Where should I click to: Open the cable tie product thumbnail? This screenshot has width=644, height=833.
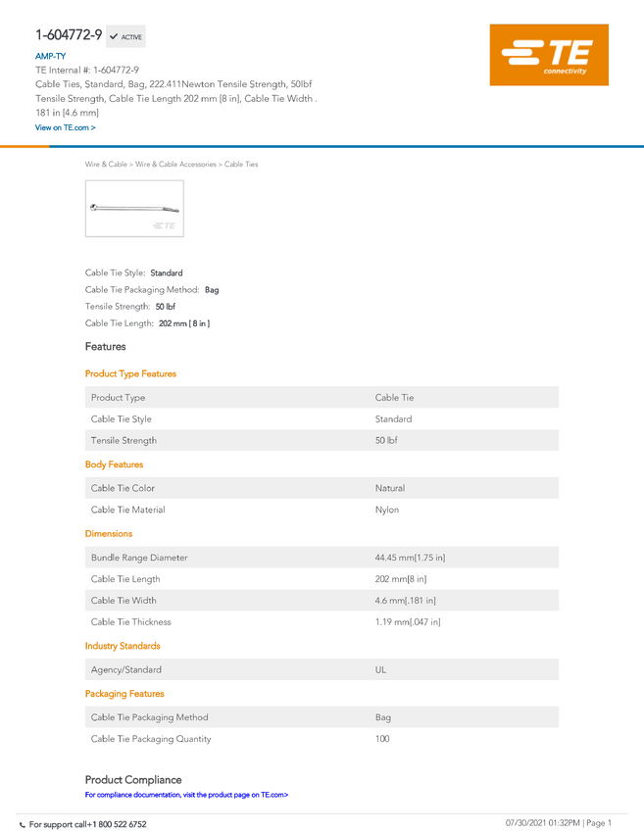click(134, 208)
